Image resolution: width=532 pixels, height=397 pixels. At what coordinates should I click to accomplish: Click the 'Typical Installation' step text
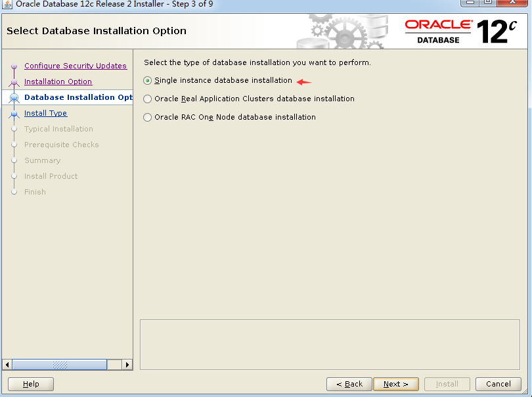58,129
